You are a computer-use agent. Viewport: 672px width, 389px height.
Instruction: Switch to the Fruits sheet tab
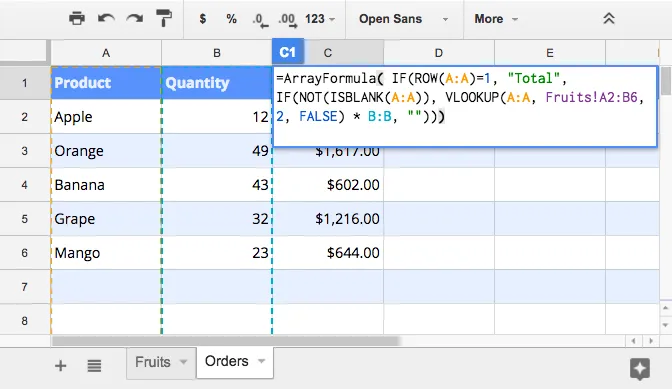[x=153, y=362]
